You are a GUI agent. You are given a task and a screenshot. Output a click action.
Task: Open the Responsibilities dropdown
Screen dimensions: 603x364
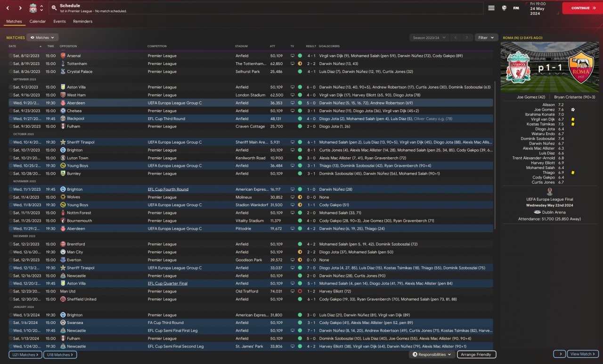point(432,355)
